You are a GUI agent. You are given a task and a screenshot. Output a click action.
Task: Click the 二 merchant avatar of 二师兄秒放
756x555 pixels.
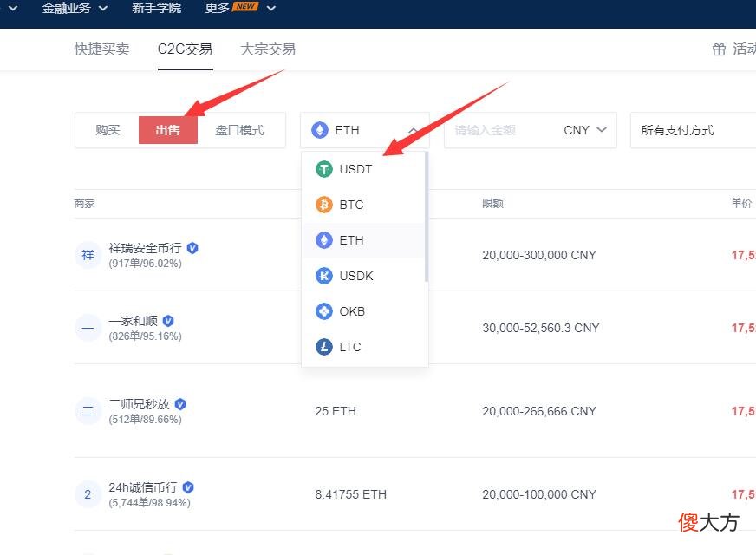click(88, 411)
